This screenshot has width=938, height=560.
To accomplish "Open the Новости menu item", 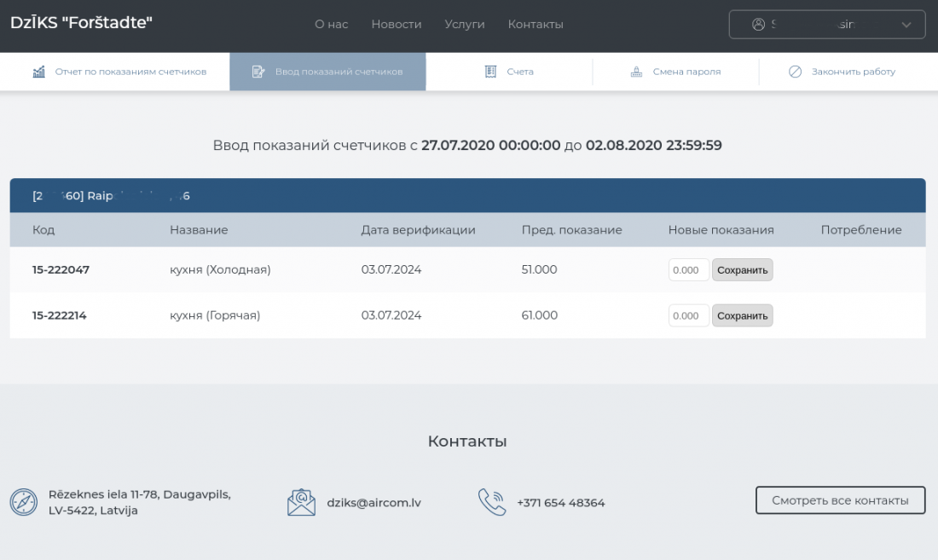I will pyautogui.click(x=397, y=25).
